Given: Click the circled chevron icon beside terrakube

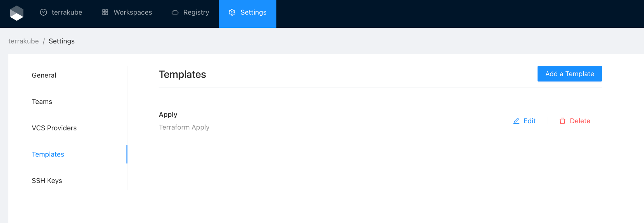Looking at the screenshot, I should coord(43,12).
